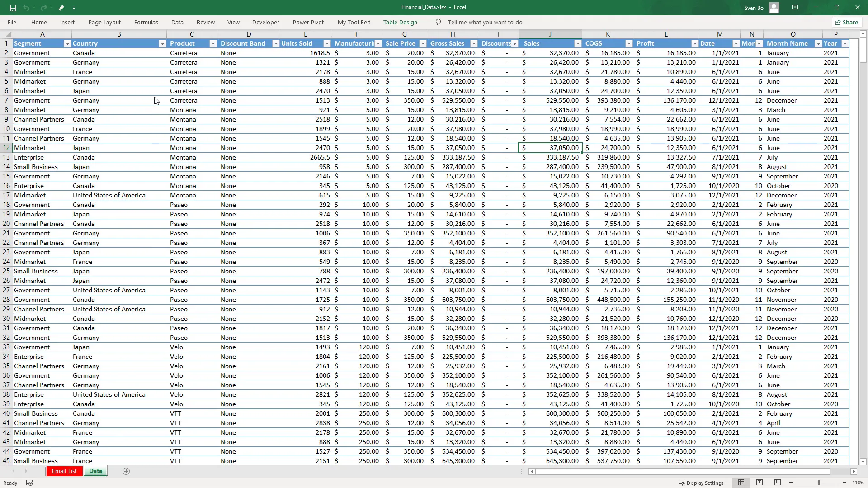
Task: Open the File menu
Action: click(x=12, y=22)
